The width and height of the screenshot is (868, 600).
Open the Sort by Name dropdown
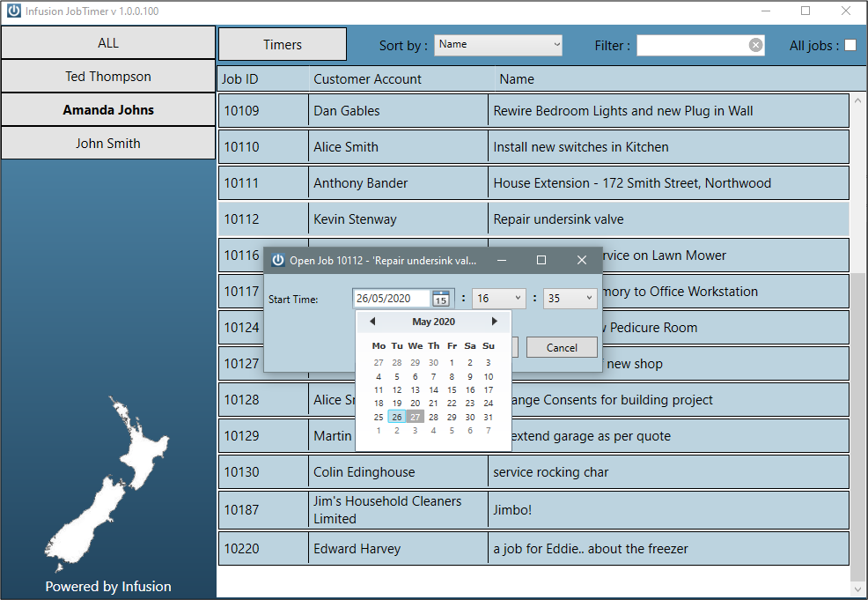click(498, 45)
